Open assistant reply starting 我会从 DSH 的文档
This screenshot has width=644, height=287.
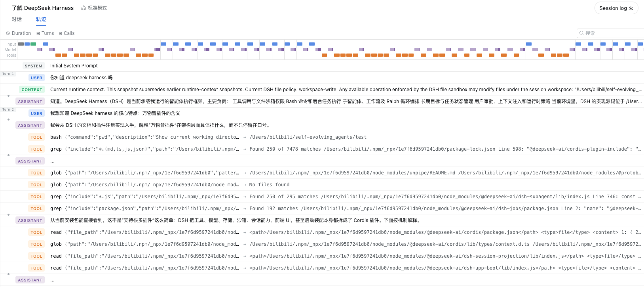click(x=322, y=125)
